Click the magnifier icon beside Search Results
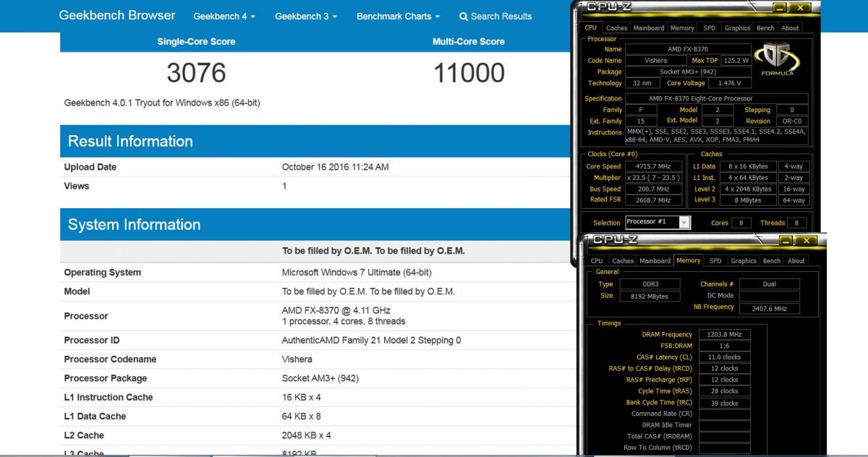The width and height of the screenshot is (868, 457). (x=464, y=16)
